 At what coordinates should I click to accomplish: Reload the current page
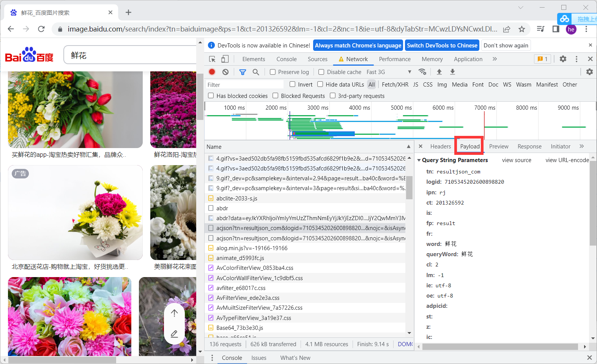[41, 29]
